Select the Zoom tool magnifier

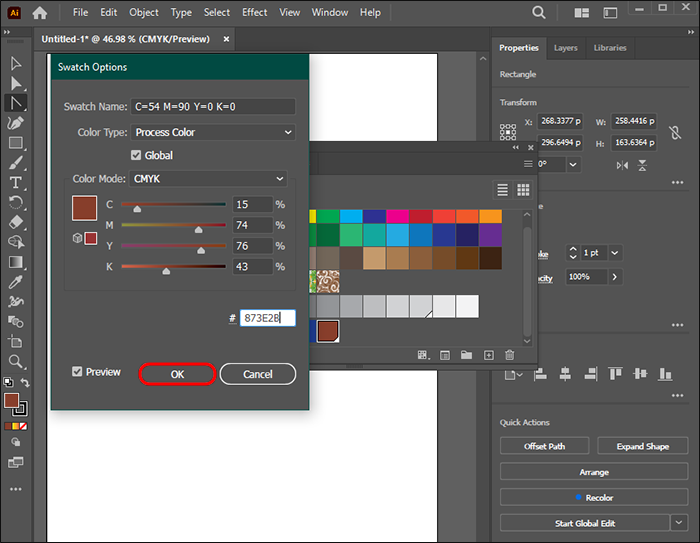(x=16, y=361)
